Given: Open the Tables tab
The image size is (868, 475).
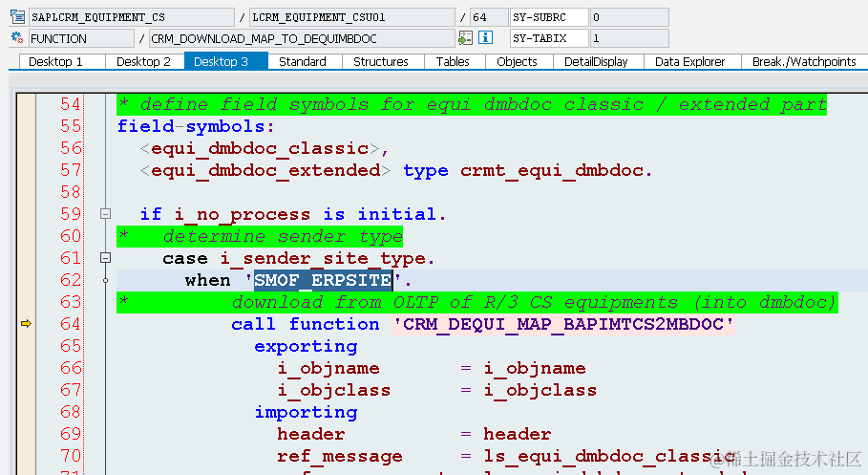Looking at the screenshot, I should (x=453, y=61).
